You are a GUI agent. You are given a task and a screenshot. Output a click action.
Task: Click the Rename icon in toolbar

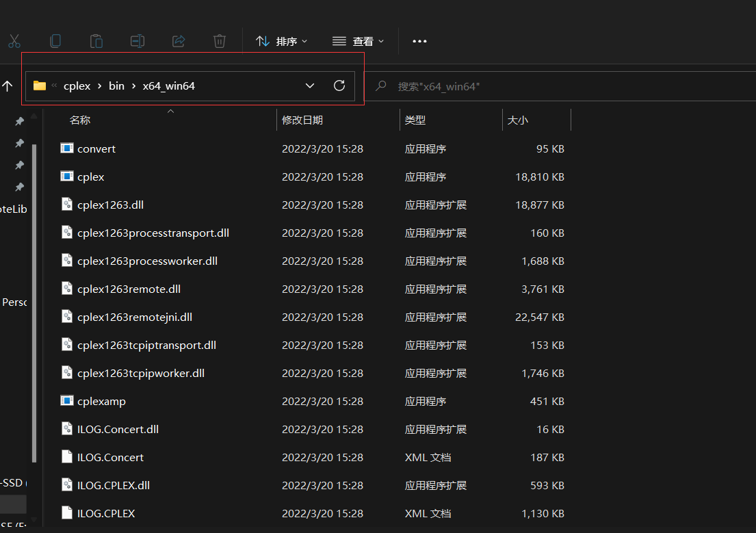click(x=138, y=41)
